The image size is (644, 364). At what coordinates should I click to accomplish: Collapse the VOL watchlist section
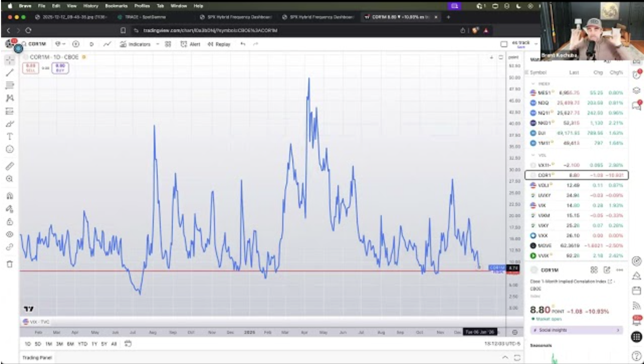(533, 155)
